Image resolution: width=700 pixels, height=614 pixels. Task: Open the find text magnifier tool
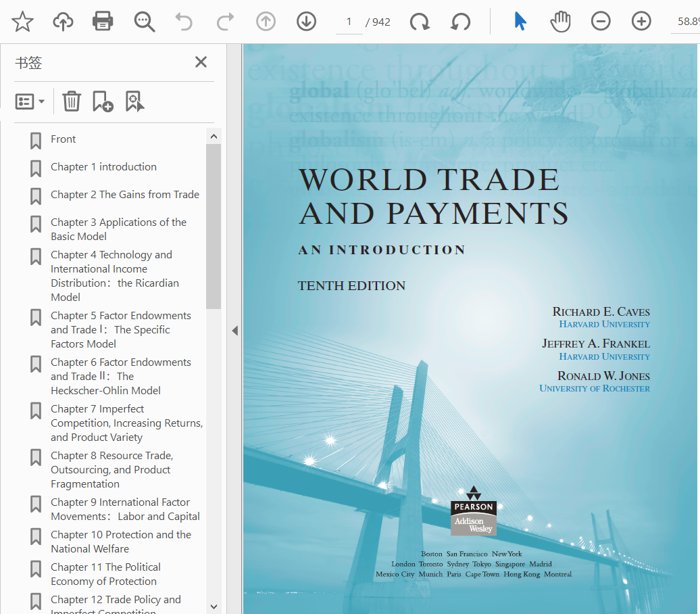[x=144, y=22]
